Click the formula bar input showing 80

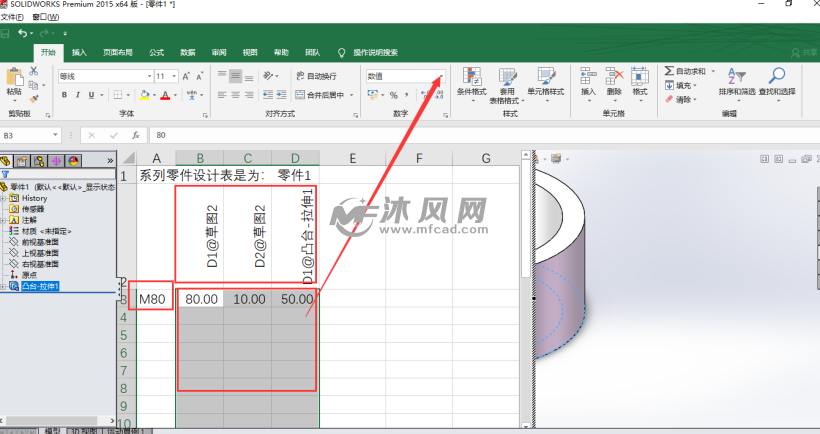click(x=484, y=135)
